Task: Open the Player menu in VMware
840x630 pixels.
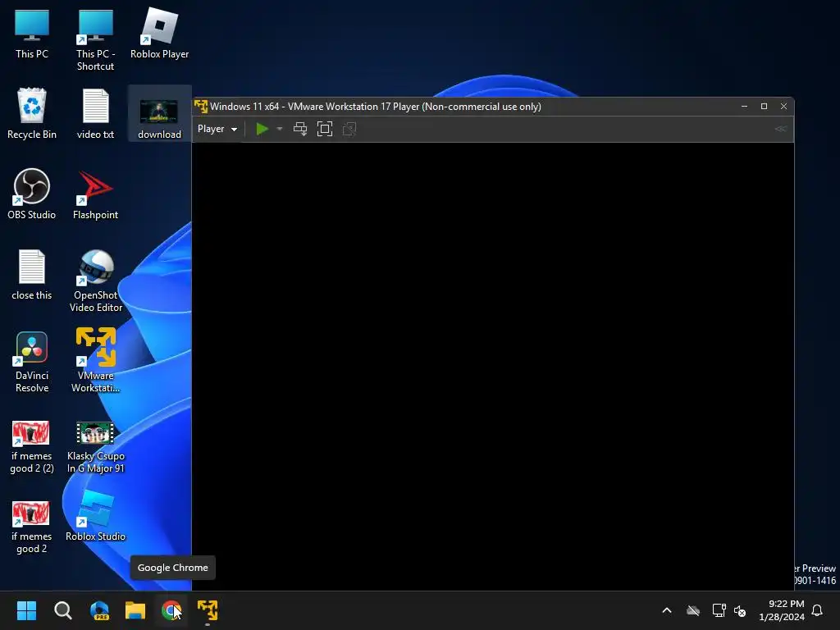Action: pos(217,129)
